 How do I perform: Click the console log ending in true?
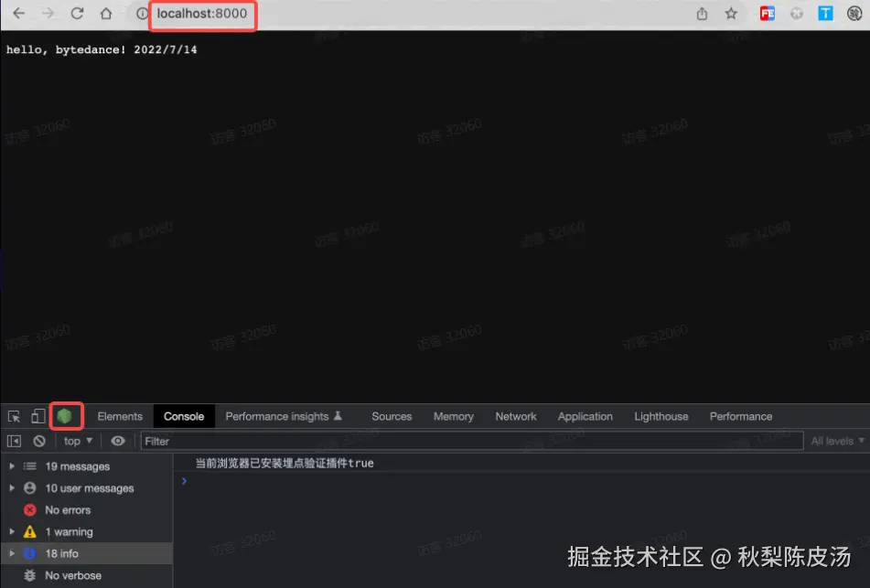[285, 464]
